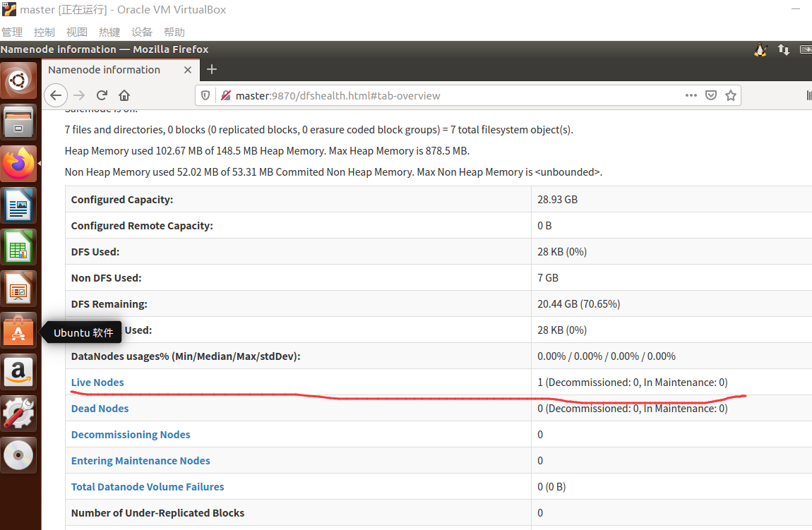Screen dimensions: 812x530
Task: Click the Heap Memory used summary line
Action: click(x=267, y=151)
